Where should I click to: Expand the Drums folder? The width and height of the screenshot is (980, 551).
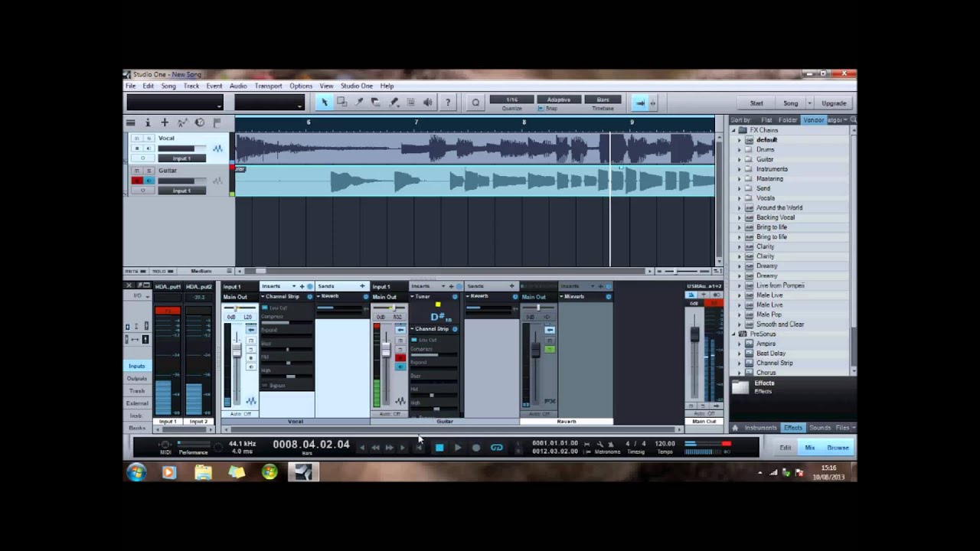click(740, 150)
